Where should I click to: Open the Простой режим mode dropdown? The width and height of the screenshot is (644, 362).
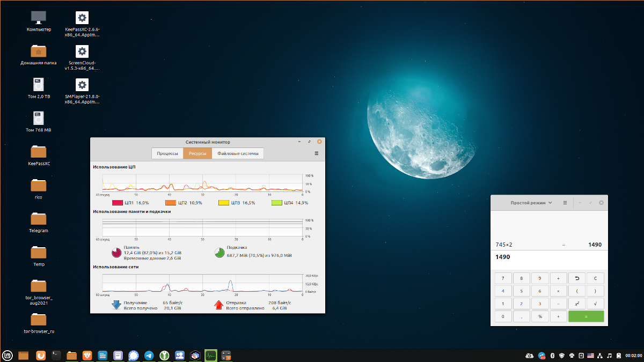pyautogui.click(x=530, y=203)
